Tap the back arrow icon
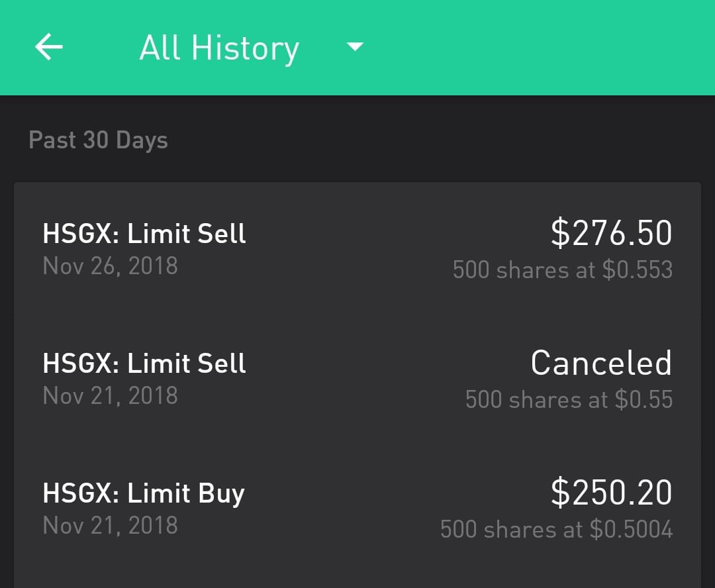Viewport: 715px width, 588px height. click(49, 48)
